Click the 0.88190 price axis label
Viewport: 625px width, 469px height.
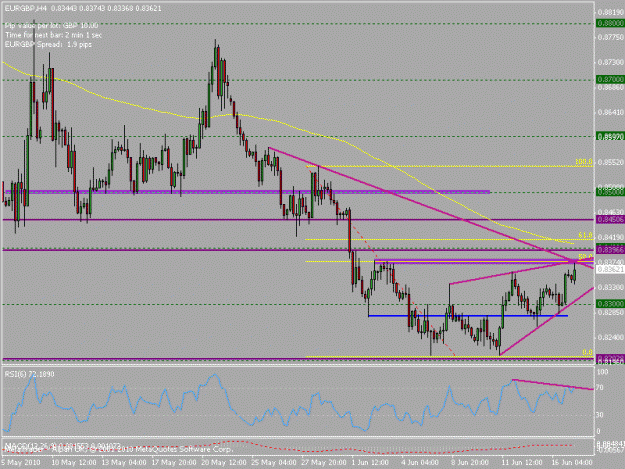pos(610,12)
